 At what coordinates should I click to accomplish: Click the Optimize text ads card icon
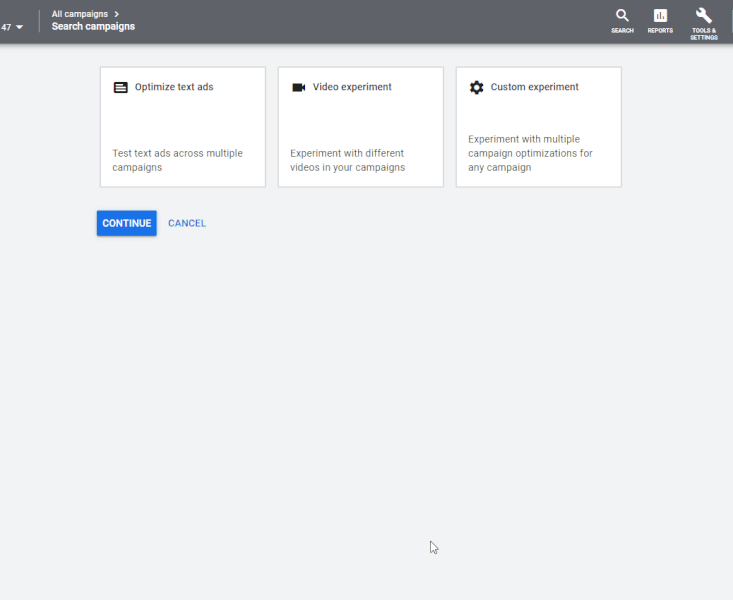pos(121,88)
